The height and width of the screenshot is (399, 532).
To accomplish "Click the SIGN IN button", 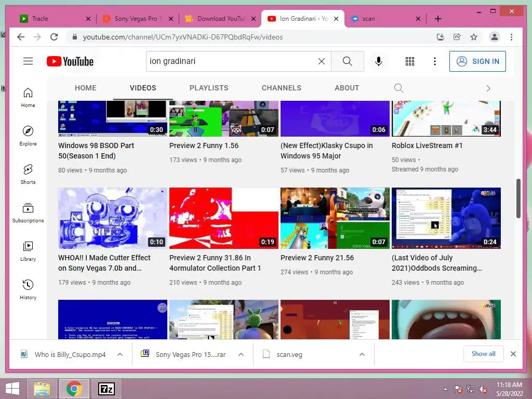I will [x=477, y=61].
